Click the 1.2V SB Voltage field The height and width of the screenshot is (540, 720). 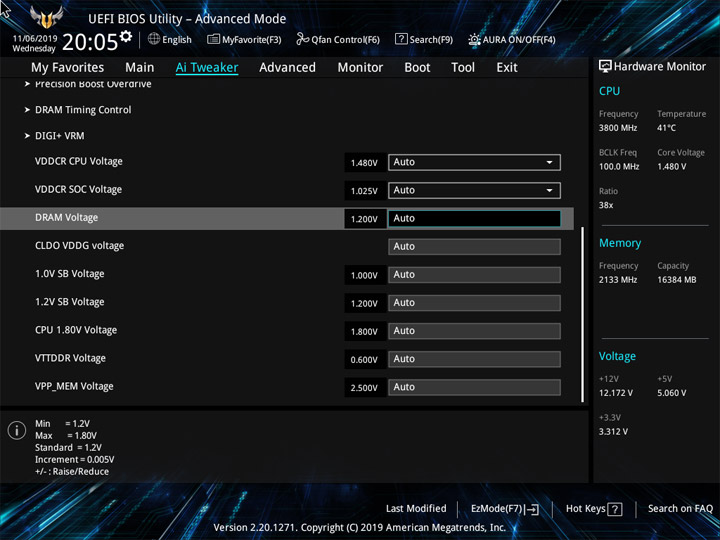[x=474, y=303]
